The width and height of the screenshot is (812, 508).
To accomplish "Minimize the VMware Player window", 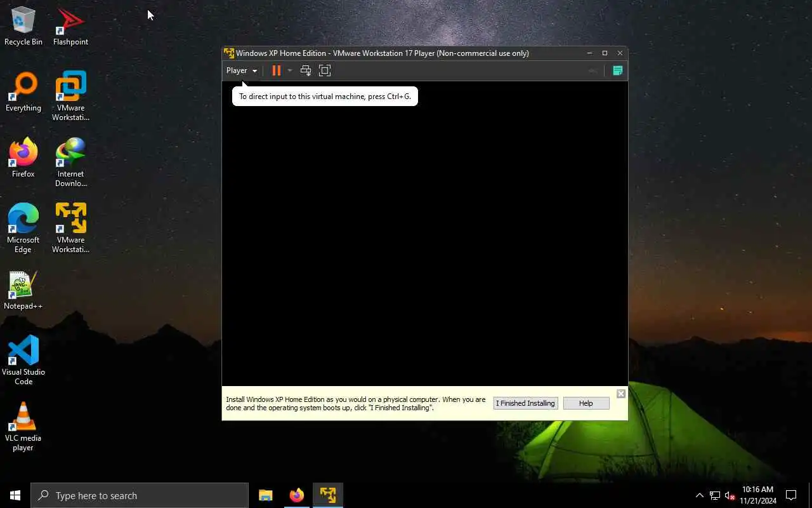I will [589, 53].
